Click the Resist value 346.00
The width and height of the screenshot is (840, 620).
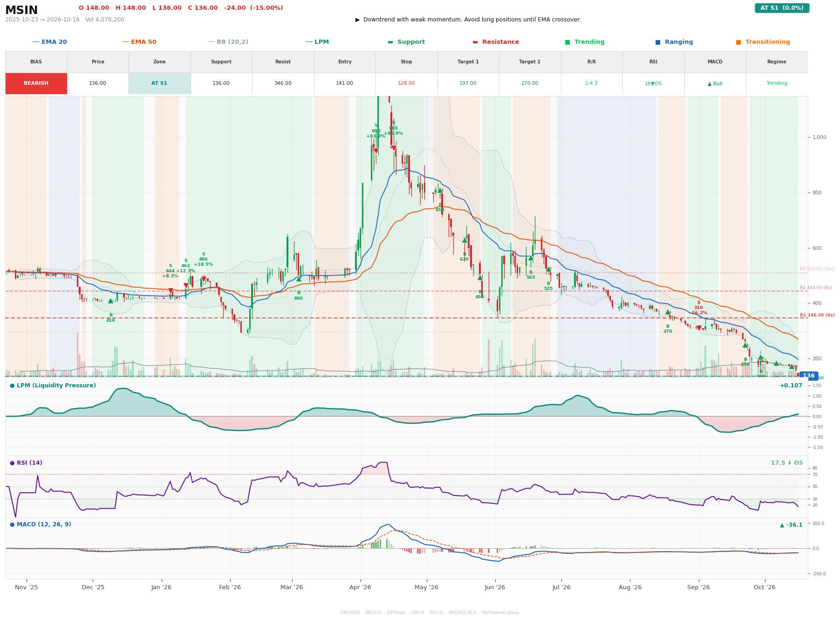click(283, 83)
